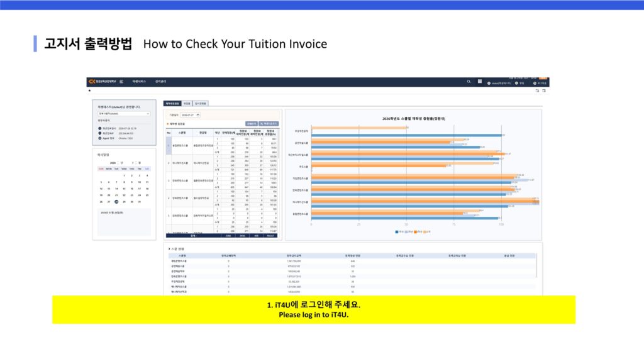Click the school status table vertical scrollbar

(537, 266)
